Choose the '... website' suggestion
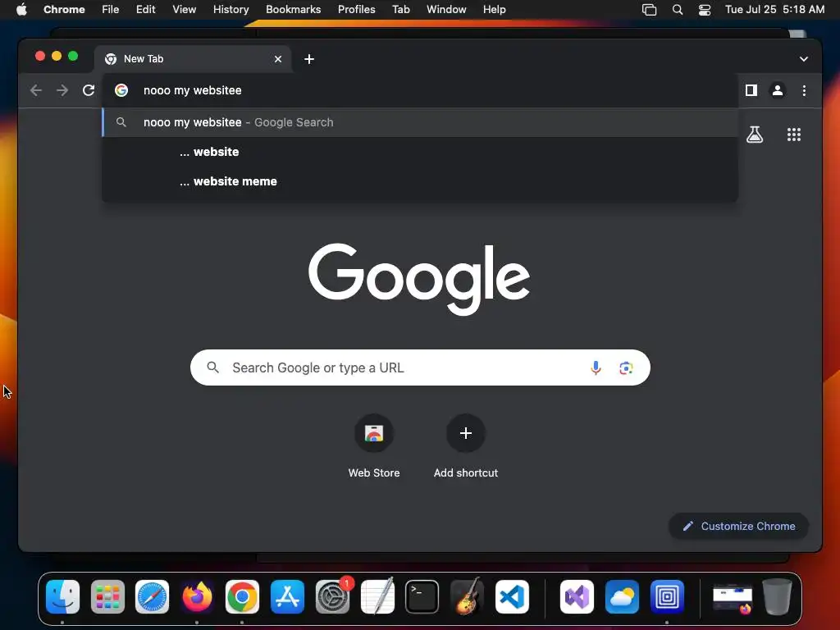This screenshot has height=630, width=840. [420, 152]
